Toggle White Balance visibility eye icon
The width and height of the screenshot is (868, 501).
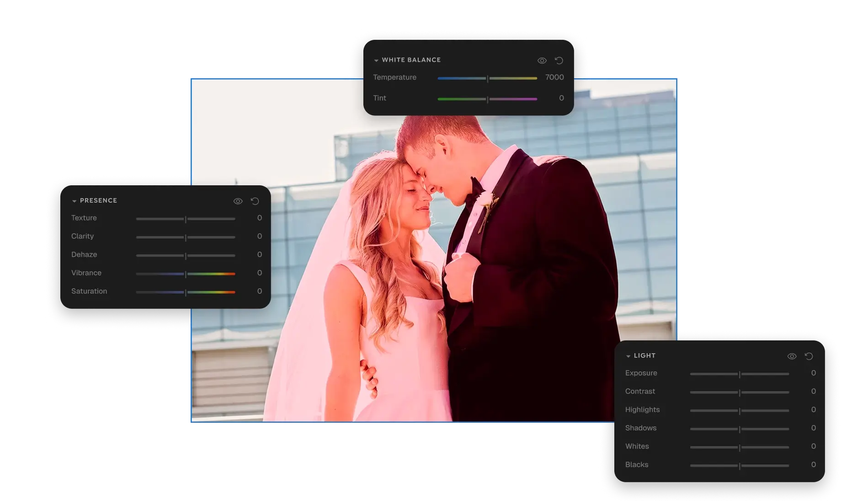tap(542, 60)
